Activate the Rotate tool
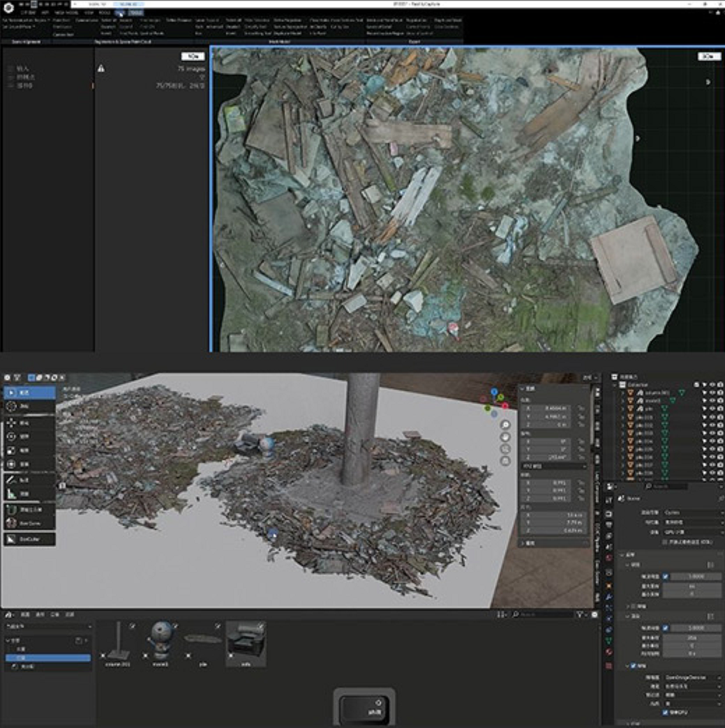This screenshot has width=725, height=728. (x=13, y=437)
